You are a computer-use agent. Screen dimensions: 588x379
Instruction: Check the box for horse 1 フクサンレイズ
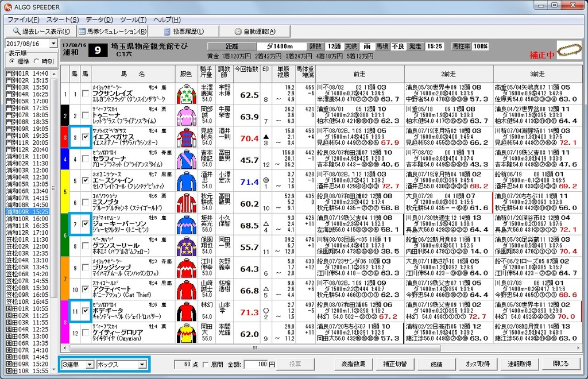tap(86, 94)
